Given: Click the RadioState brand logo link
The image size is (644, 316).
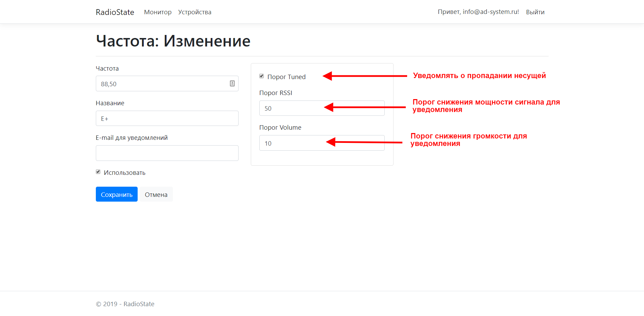Looking at the screenshot, I should click(115, 12).
